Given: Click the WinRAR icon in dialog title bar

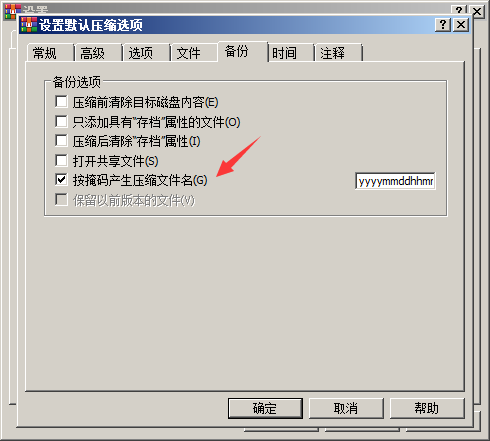Looking at the screenshot, I should click(29, 25).
